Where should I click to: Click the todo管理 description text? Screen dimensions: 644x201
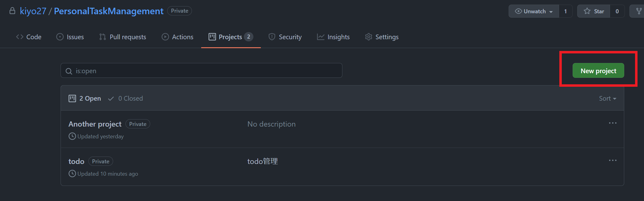click(263, 161)
